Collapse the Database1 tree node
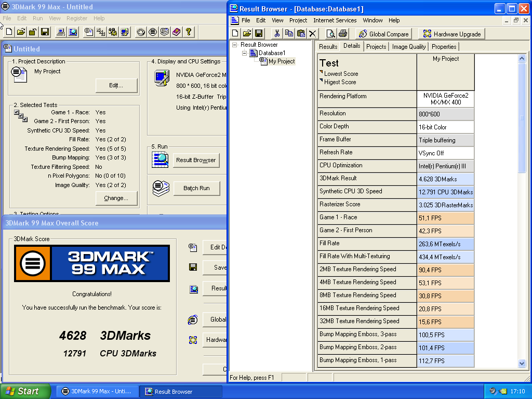The width and height of the screenshot is (532, 399). [x=244, y=53]
